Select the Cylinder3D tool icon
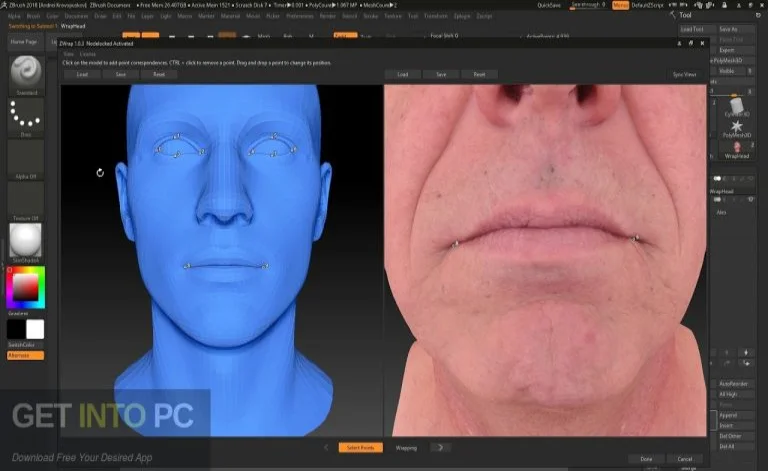 click(x=736, y=107)
